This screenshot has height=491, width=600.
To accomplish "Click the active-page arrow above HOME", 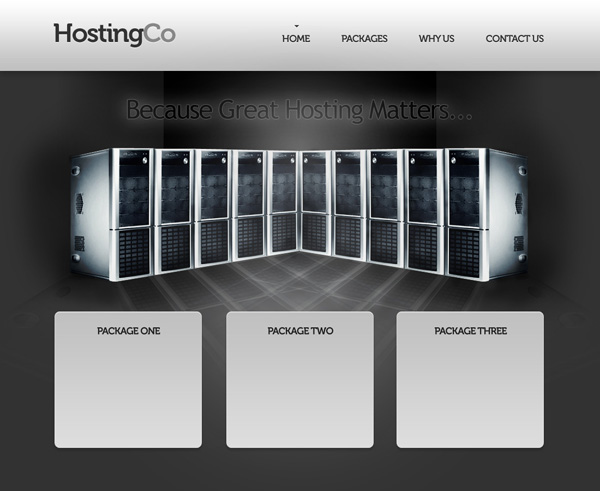I will point(296,26).
